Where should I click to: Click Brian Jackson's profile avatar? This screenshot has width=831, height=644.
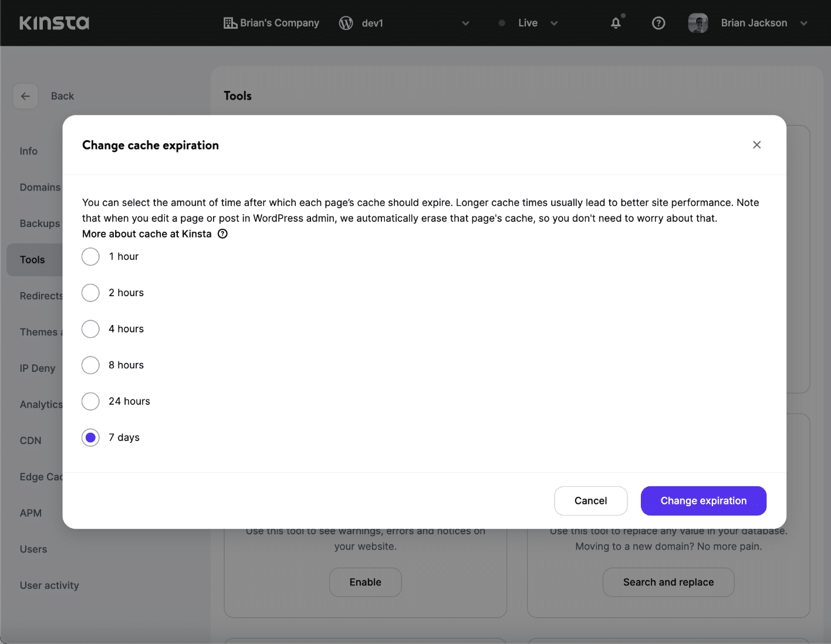[698, 23]
